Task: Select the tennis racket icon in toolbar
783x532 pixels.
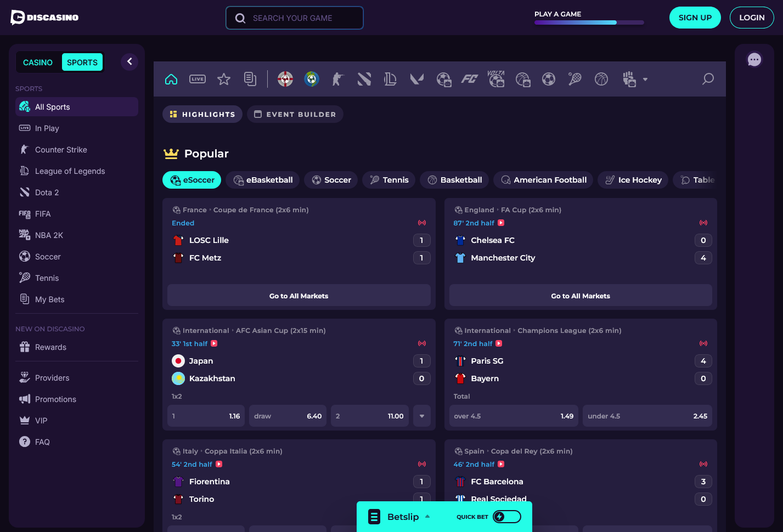Action: pyautogui.click(x=575, y=79)
